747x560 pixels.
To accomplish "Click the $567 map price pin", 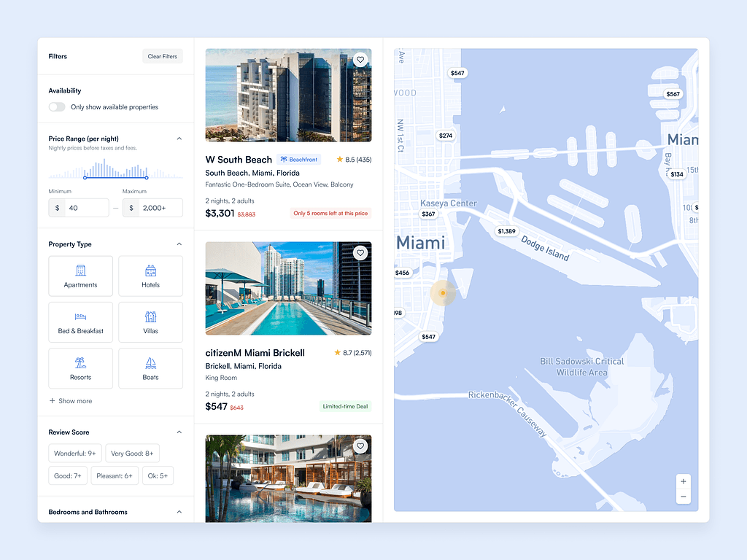I will coord(673,94).
